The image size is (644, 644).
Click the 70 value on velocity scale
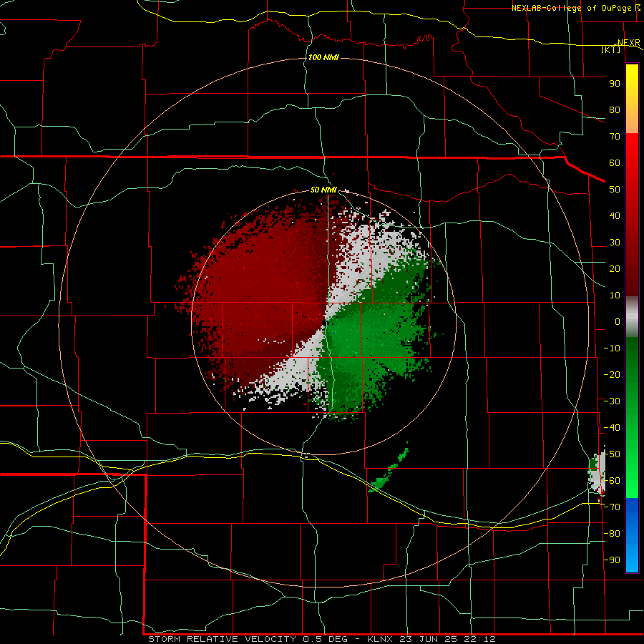(615, 137)
